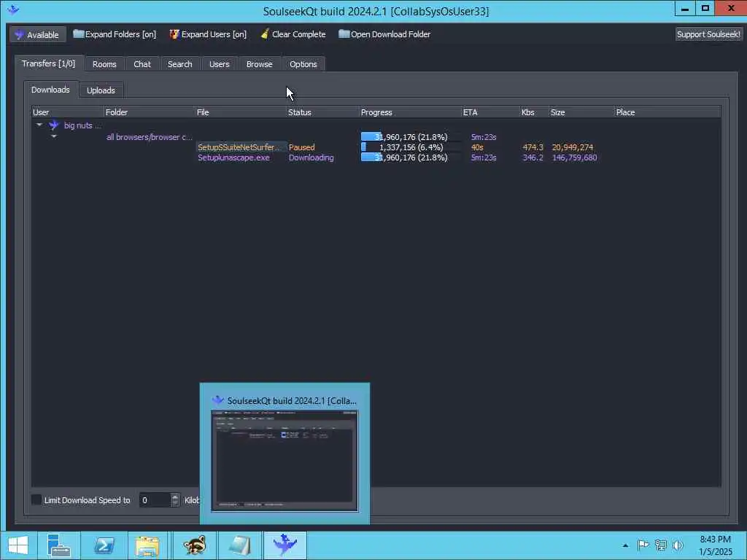
Task: Launch PowerShell from taskbar
Action: click(104, 545)
